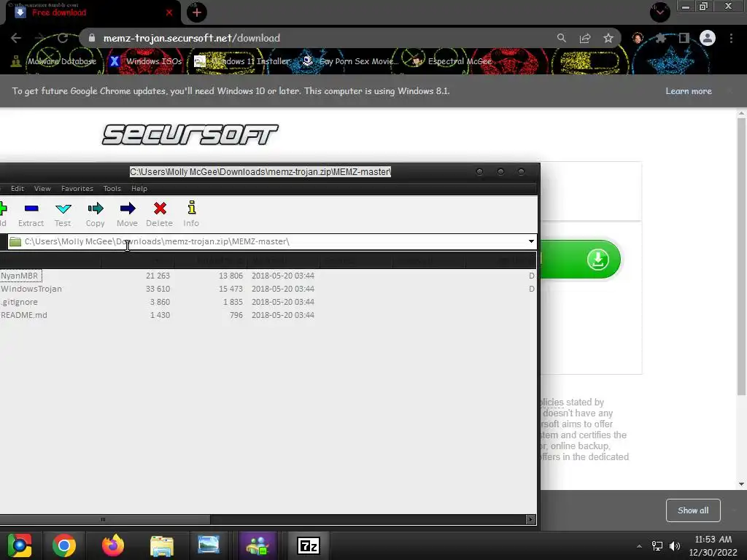Expand the 7-Zip path history dropdown arrow
This screenshot has height=560, width=747.
pos(531,241)
